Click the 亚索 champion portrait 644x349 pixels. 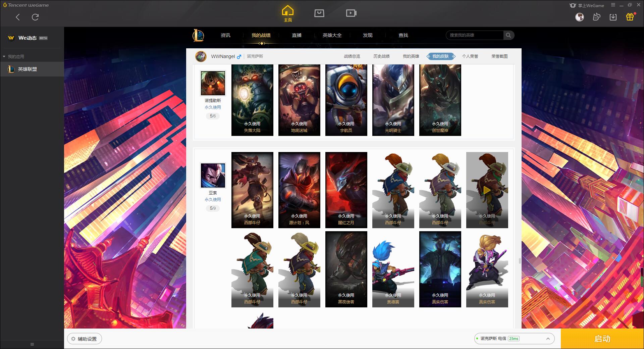tap(213, 176)
